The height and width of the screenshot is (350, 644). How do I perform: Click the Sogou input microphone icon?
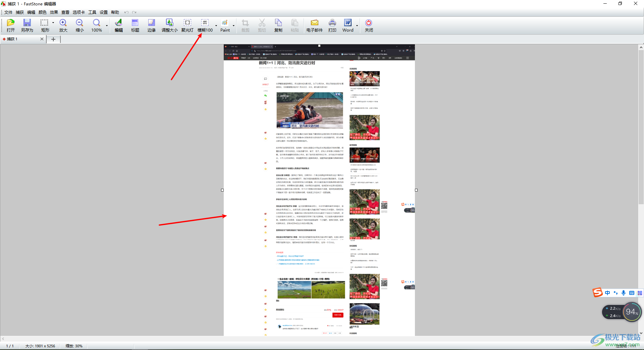click(x=624, y=293)
